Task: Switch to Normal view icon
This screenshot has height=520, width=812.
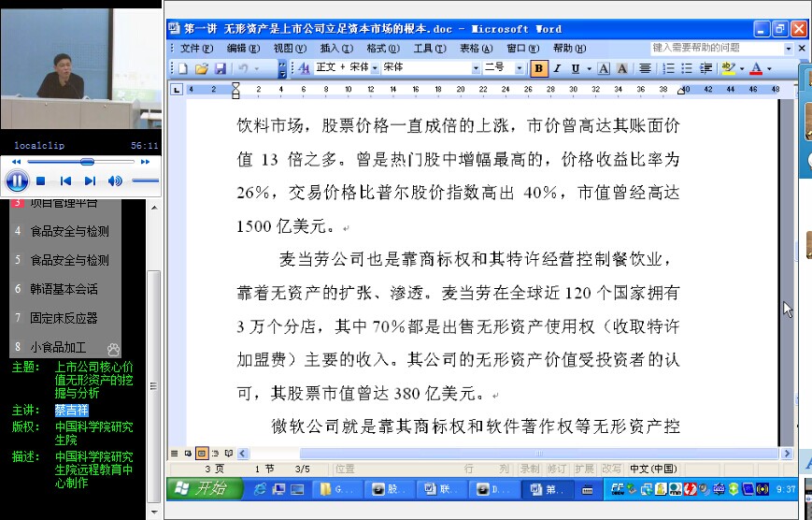Action: click(x=175, y=454)
